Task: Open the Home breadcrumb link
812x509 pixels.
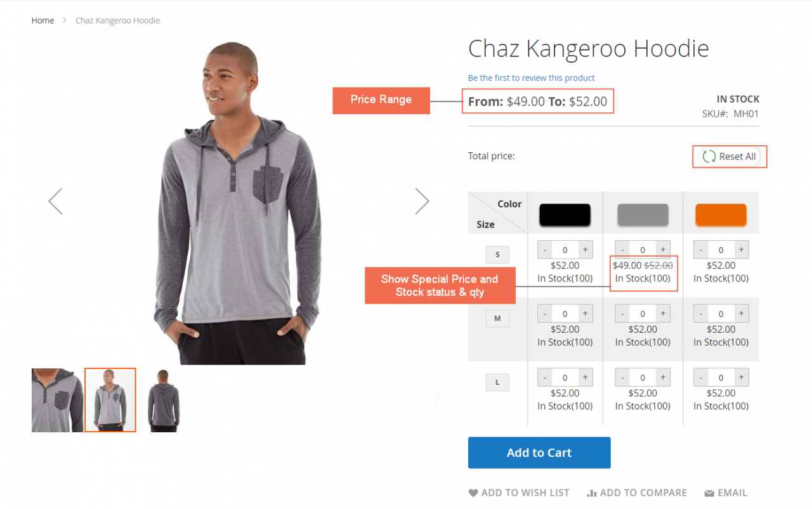Action: point(43,20)
